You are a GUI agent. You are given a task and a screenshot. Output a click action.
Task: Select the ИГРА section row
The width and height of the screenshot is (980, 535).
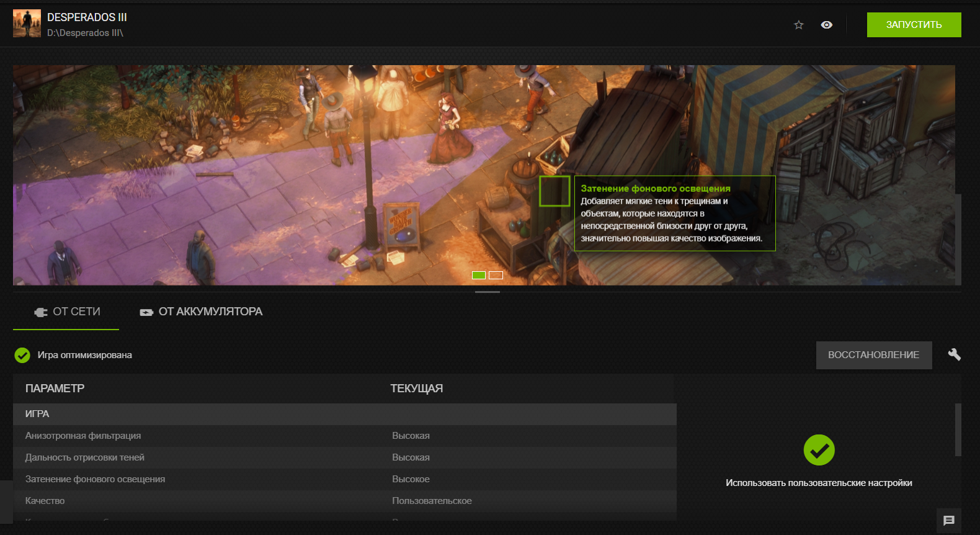pyautogui.click(x=345, y=414)
